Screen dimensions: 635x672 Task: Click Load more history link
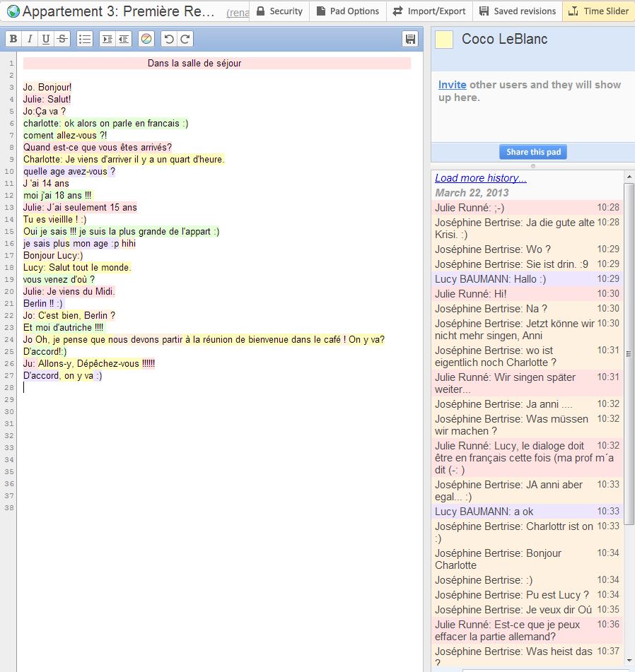tap(481, 178)
